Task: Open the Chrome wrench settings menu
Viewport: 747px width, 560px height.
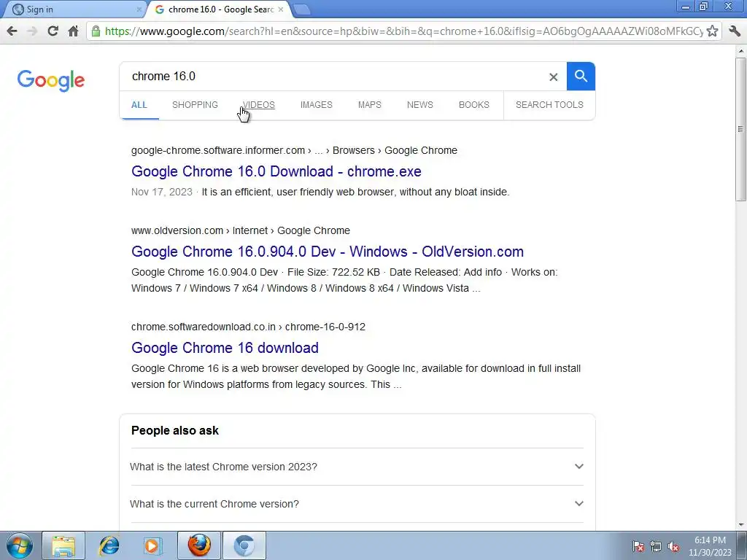Action: [x=734, y=31]
